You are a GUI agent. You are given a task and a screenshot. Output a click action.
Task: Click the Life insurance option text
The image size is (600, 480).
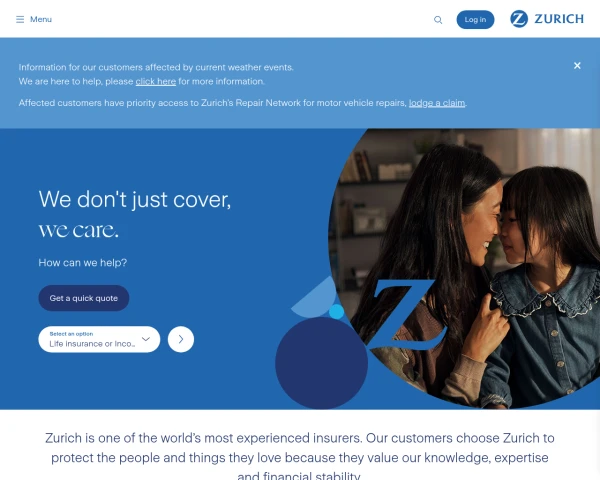[x=92, y=344]
